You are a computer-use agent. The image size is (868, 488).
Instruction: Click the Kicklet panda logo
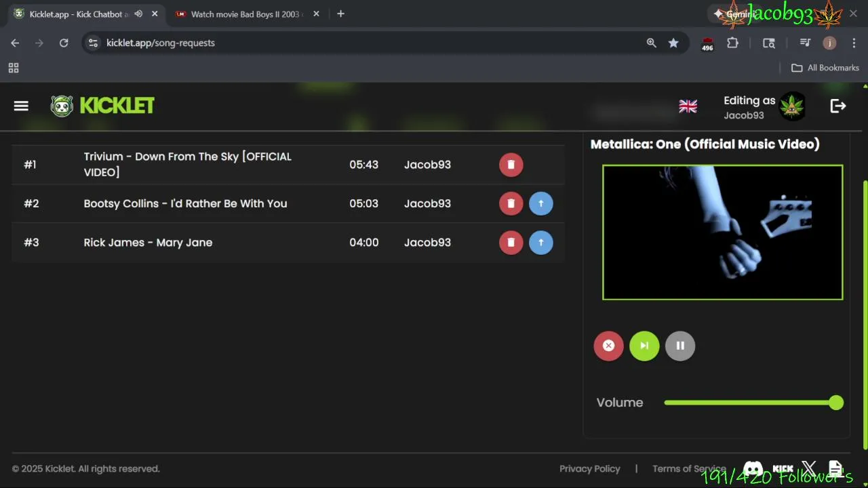click(62, 106)
